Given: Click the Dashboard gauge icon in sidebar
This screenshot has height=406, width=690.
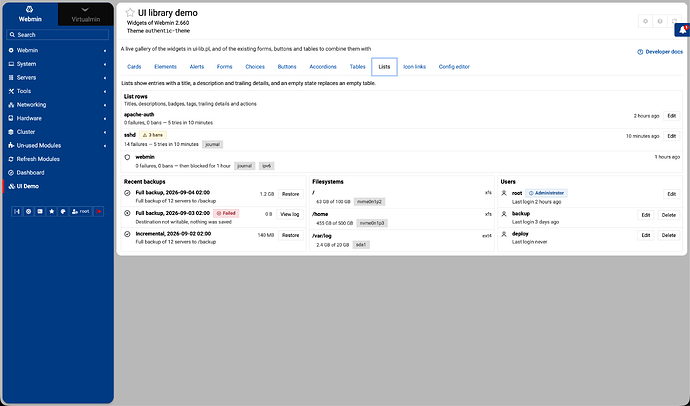Looking at the screenshot, I should 11,173.
